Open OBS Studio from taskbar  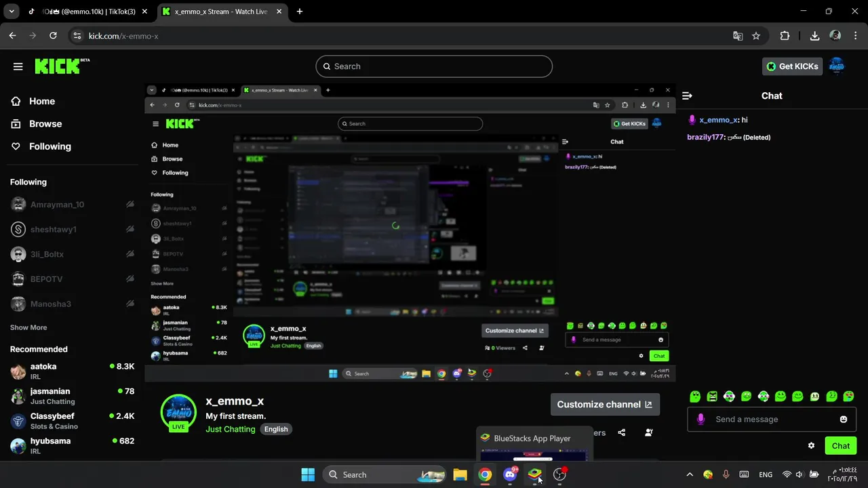point(559,474)
